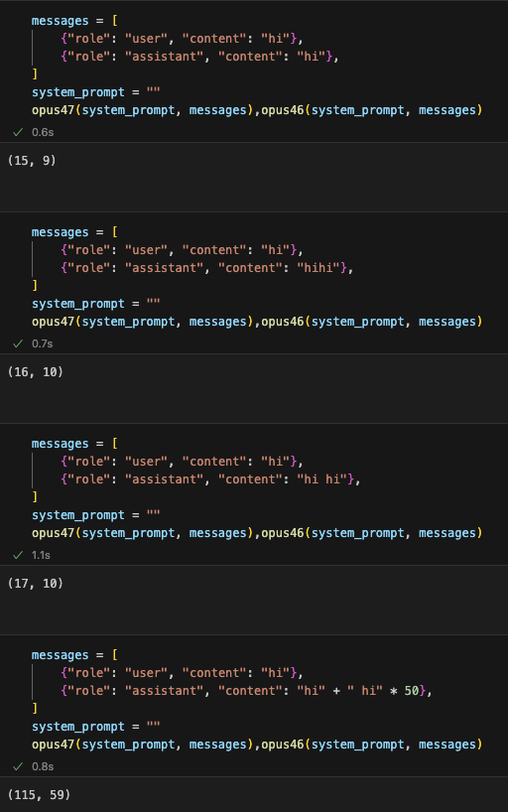The height and width of the screenshot is (812, 508).
Task: Click the assistant line with content "hi hi"
Action: click(210, 479)
